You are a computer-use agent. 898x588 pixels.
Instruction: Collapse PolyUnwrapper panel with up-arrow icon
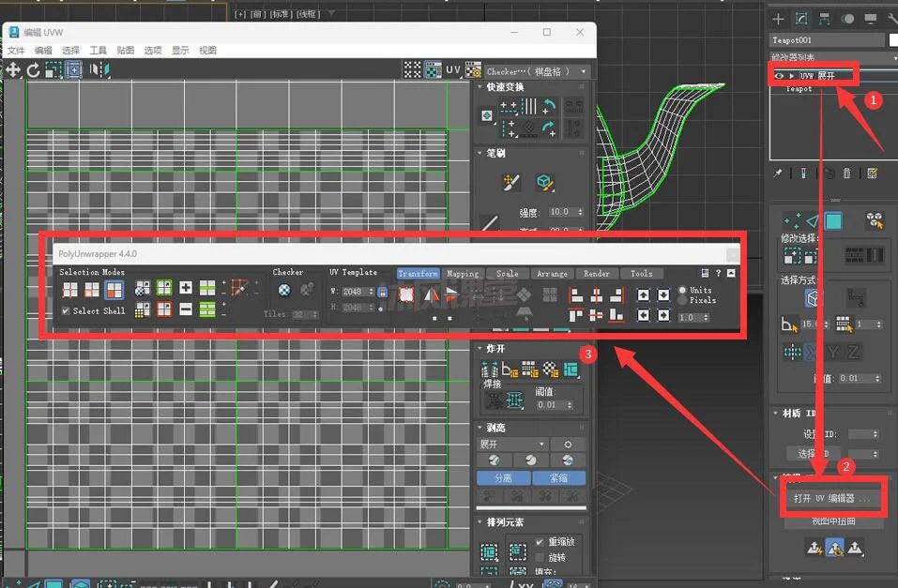(x=731, y=273)
